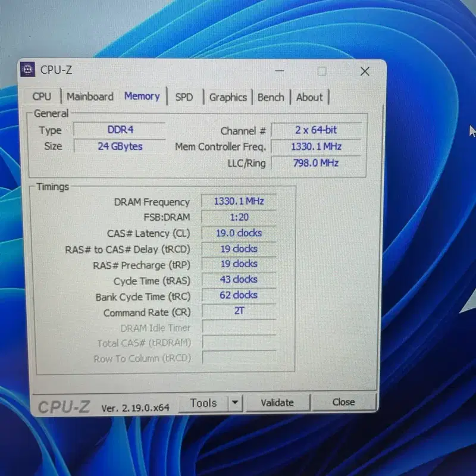The width and height of the screenshot is (476, 476).
Task: Click the LLC/Ring 798.0 MHz value
Action: [x=316, y=163]
